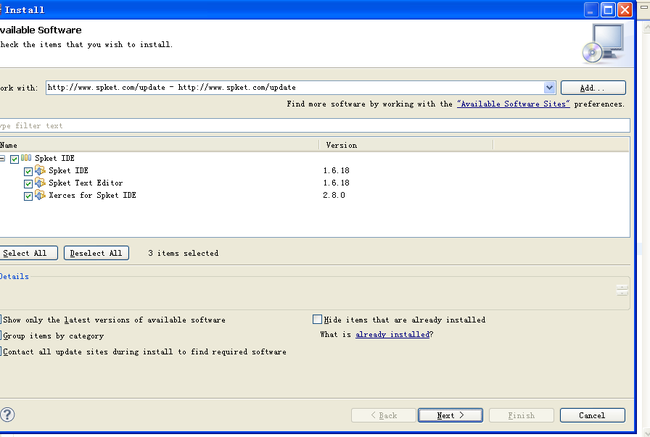
Task: Close the Install dialog window
Action: coord(625,10)
